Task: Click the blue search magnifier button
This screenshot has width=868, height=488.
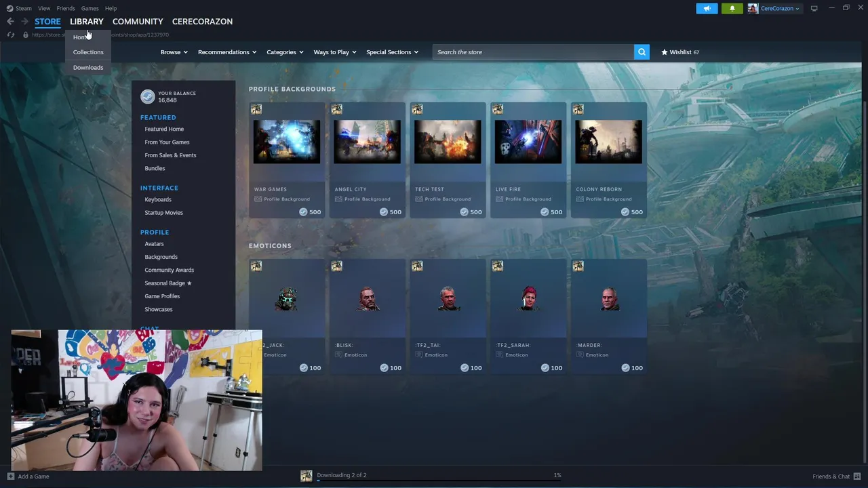Action: point(642,52)
